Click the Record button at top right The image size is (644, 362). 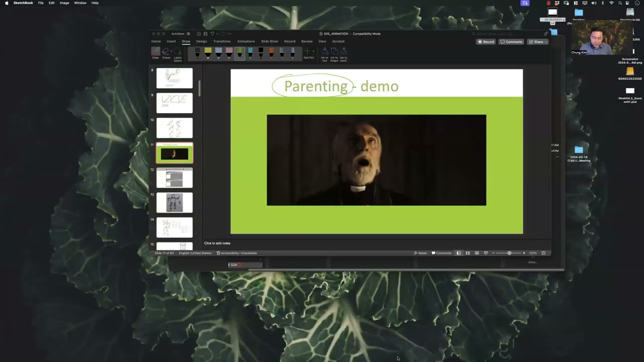pos(486,42)
